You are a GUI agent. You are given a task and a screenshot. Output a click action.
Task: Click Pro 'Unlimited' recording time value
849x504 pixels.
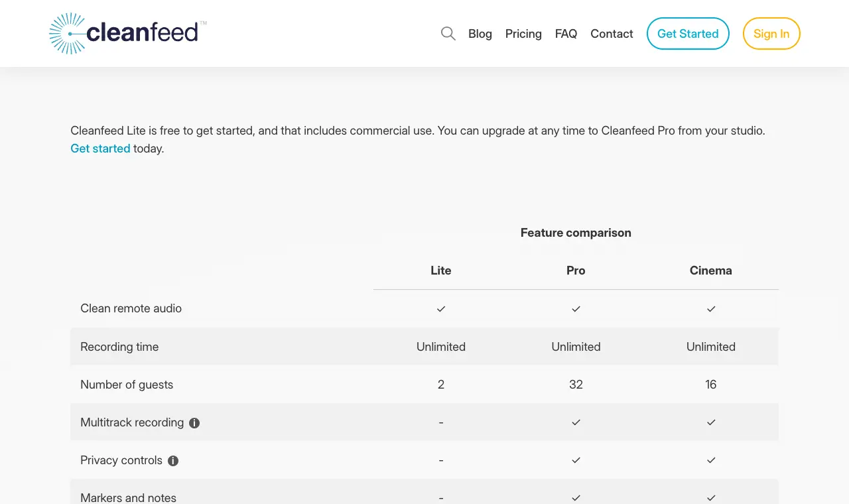[576, 347]
